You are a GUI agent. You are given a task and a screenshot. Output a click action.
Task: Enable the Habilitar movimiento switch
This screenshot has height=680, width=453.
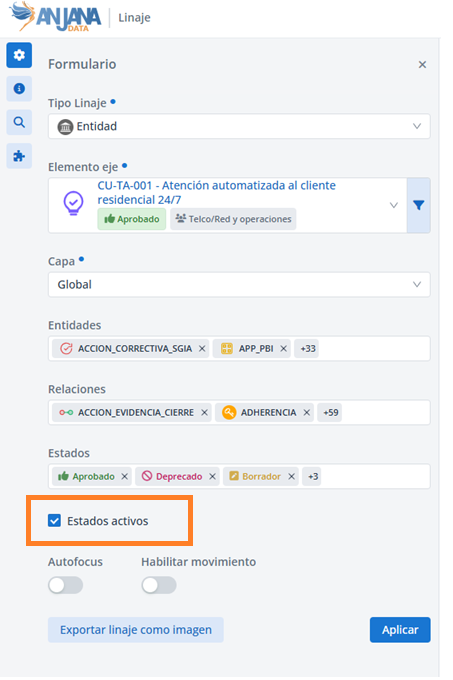[159, 585]
